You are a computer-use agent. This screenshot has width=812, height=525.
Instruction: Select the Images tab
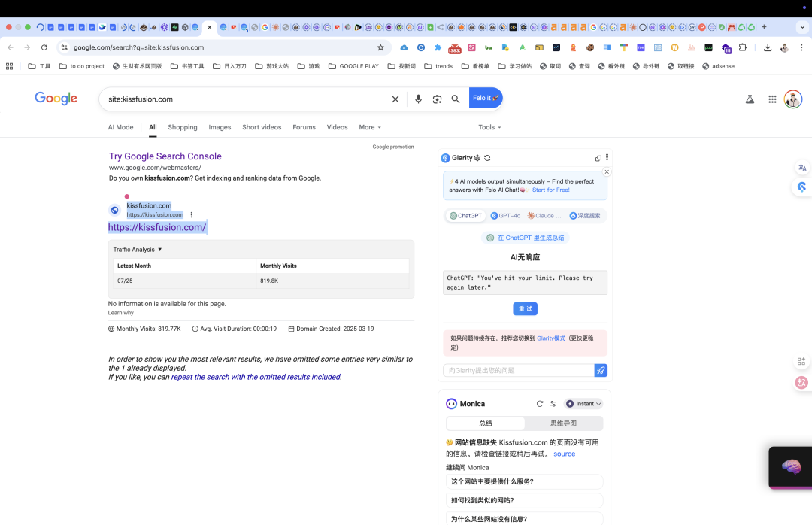point(220,127)
